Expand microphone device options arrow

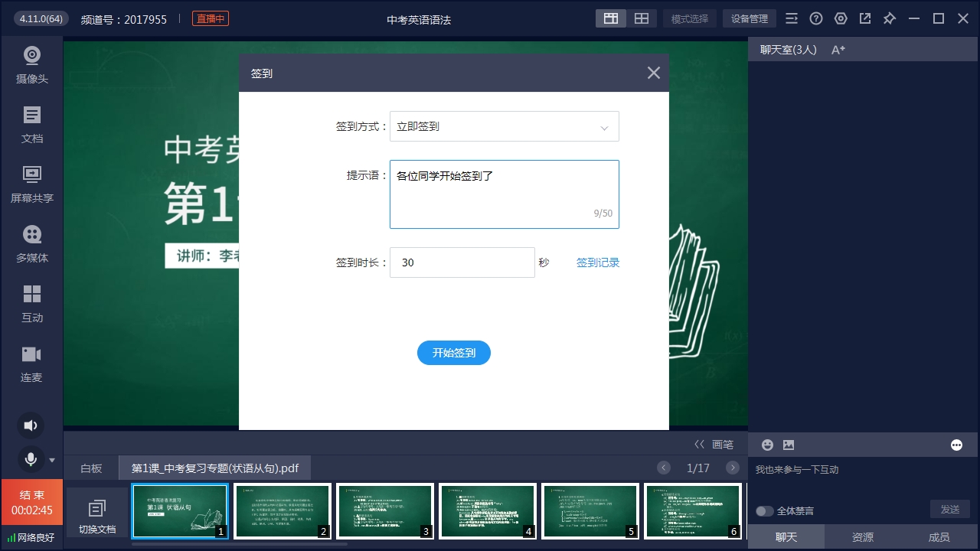pyautogui.click(x=52, y=460)
